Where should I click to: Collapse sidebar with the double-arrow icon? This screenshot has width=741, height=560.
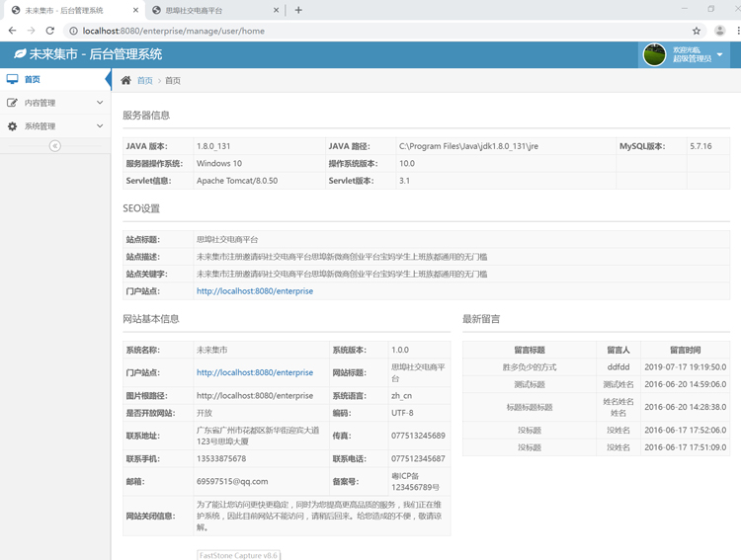tap(55, 146)
